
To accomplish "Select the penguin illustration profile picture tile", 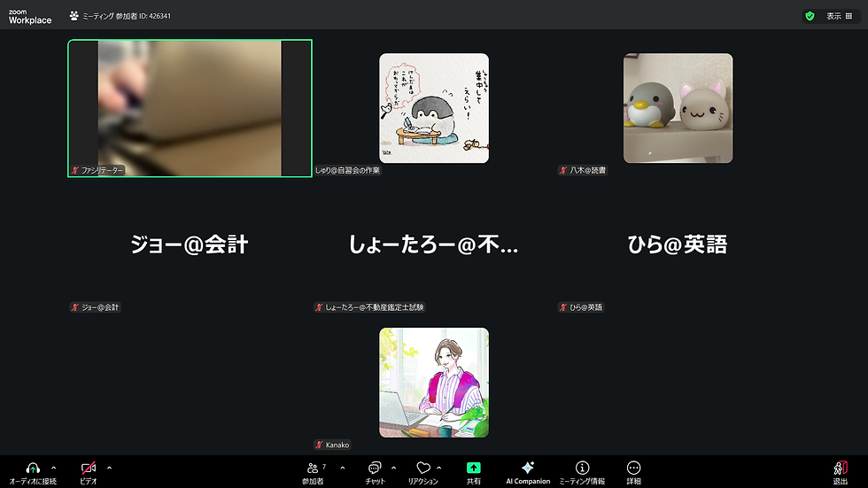I will point(434,108).
